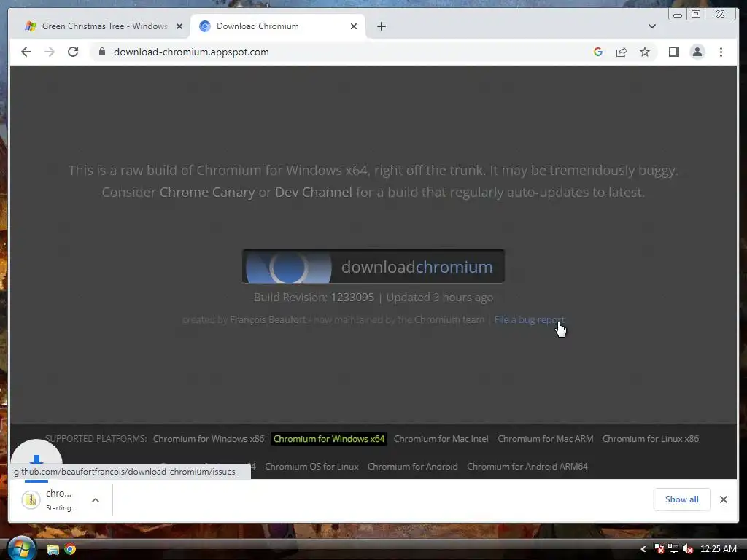Open the Action Center flag icon
The height and width of the screenshot is (560, 747).
(659, 549)
